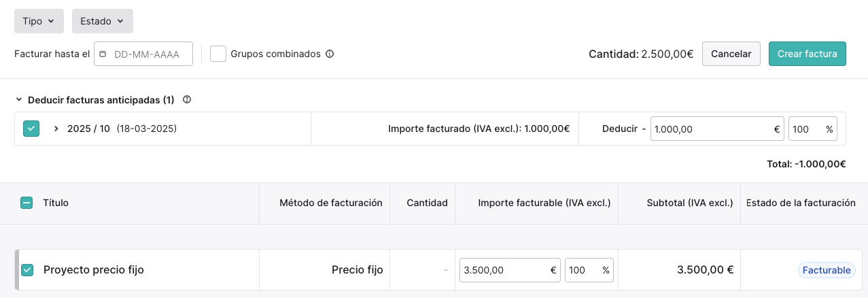Click the deduction percentage field showing 100

point(813,129)
